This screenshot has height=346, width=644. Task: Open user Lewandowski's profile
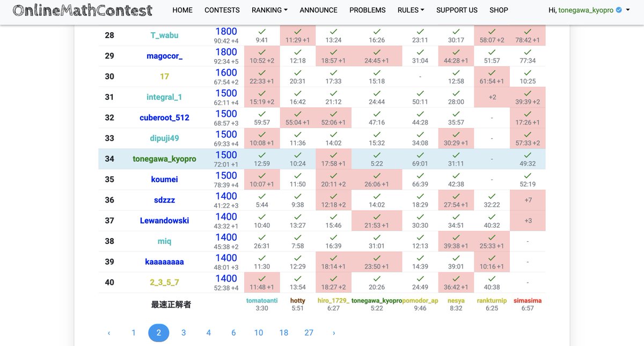click(x=164, y=220)
